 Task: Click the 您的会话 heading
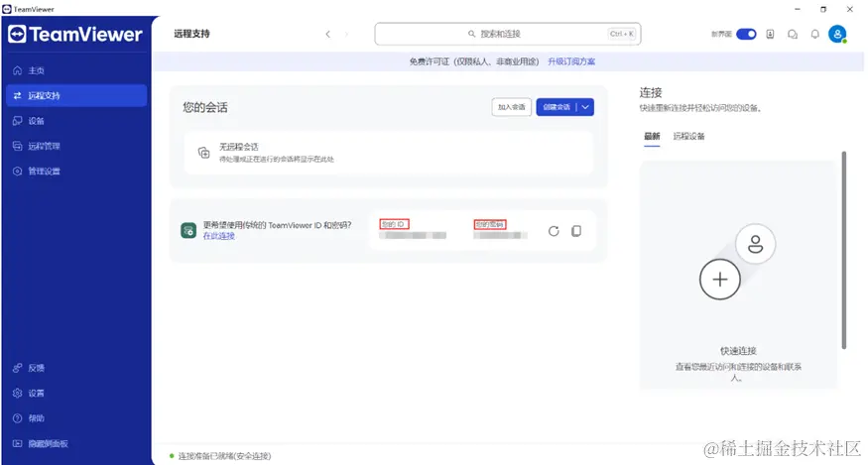pos(205,107)
